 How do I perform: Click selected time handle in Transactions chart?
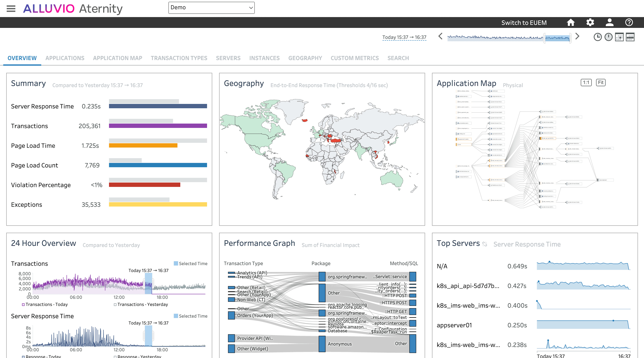pos(148,283)
